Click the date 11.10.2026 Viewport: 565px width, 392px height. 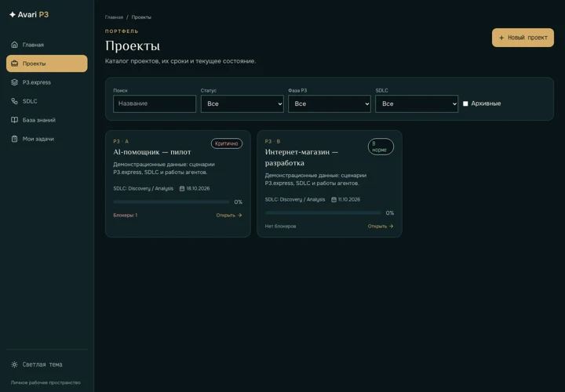(x=348, y=199)
